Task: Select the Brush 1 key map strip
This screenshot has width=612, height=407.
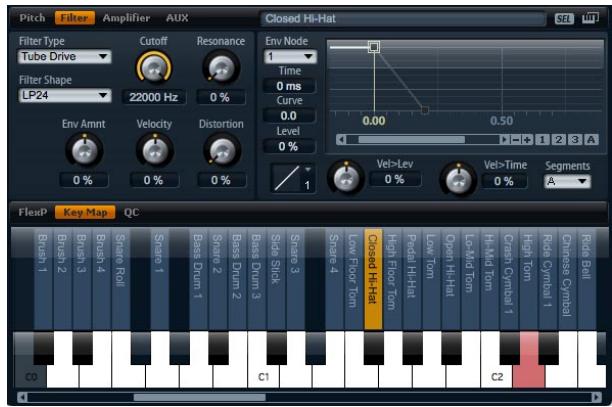Action: (43, 279)
